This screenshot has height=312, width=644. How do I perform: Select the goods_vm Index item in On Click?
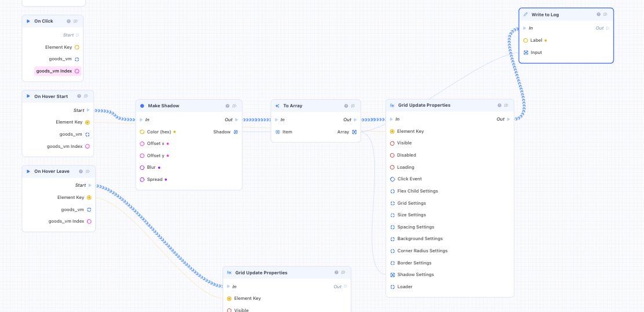click(58, 71)
